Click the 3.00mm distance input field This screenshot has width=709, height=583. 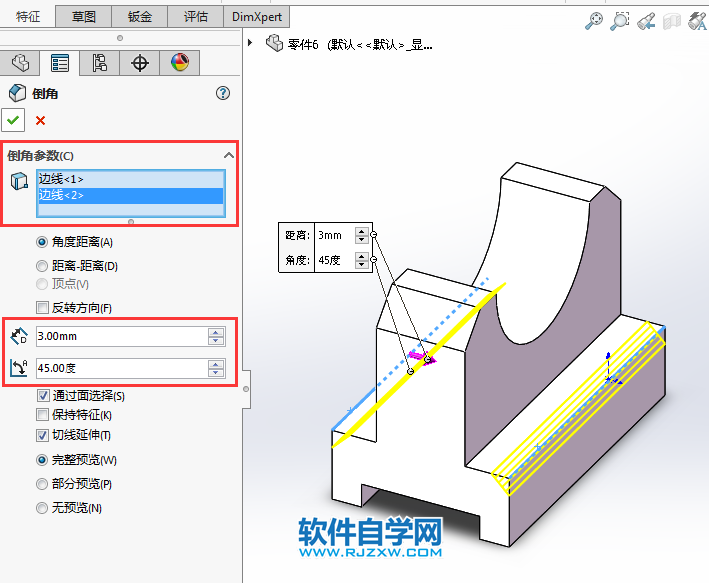(x=121, y=337)
